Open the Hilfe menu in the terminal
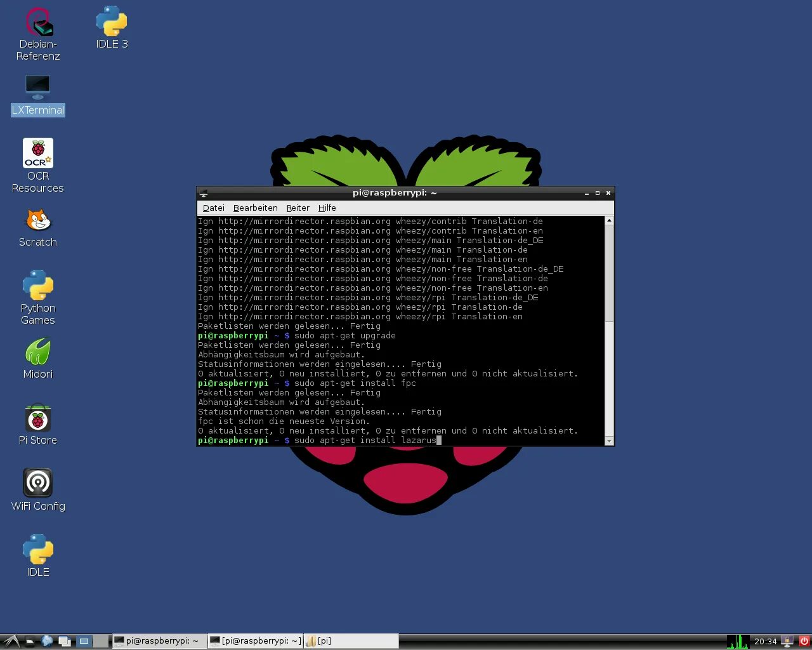The width and height of the screenshot is (812, 650). (x=327, y=208)
